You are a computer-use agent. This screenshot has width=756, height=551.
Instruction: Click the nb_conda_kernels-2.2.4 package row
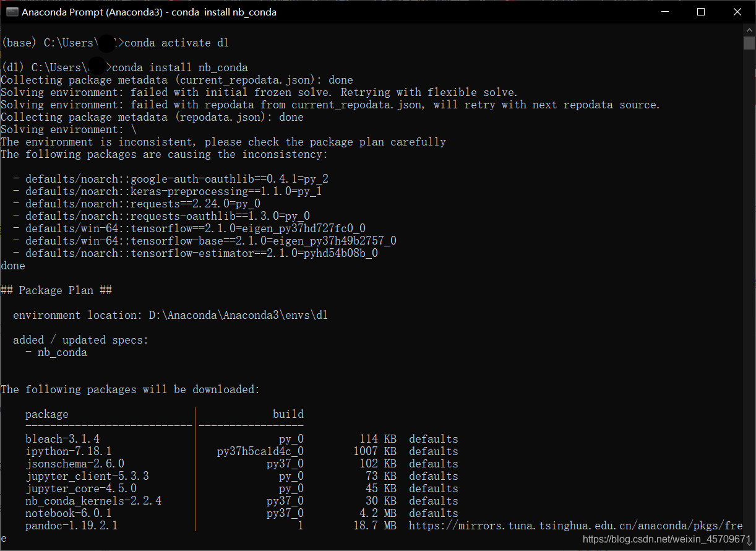[242, 501]
